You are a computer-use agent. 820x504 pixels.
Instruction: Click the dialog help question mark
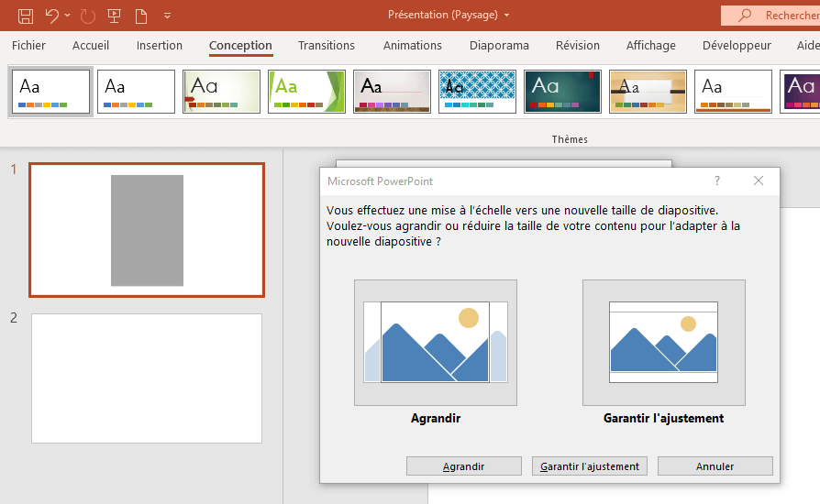(717, 181)
